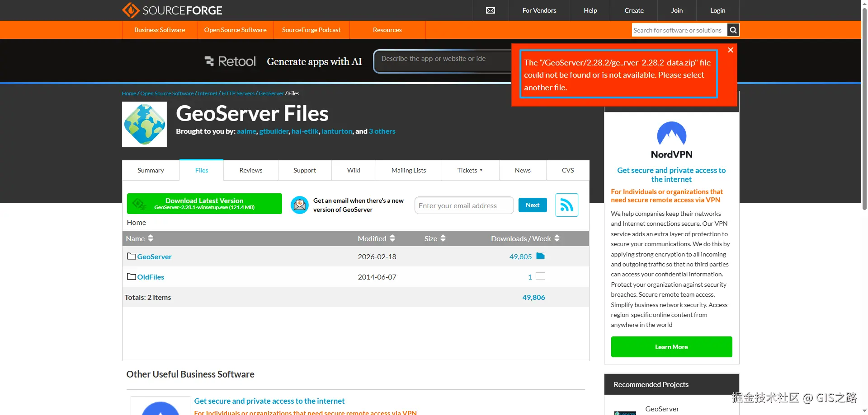Open the Support tab
Viewport: 868px width, 415px height.
click(305, 170)
